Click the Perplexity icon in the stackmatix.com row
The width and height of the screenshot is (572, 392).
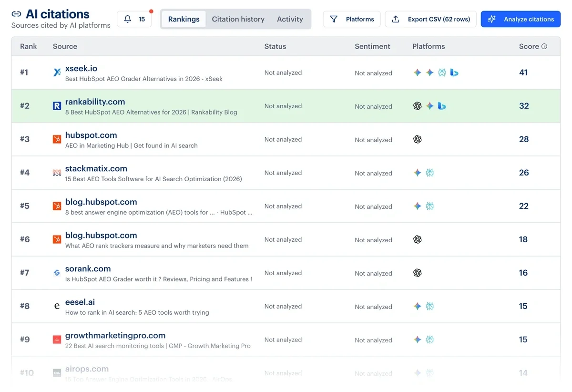click(x=430, y=173)
